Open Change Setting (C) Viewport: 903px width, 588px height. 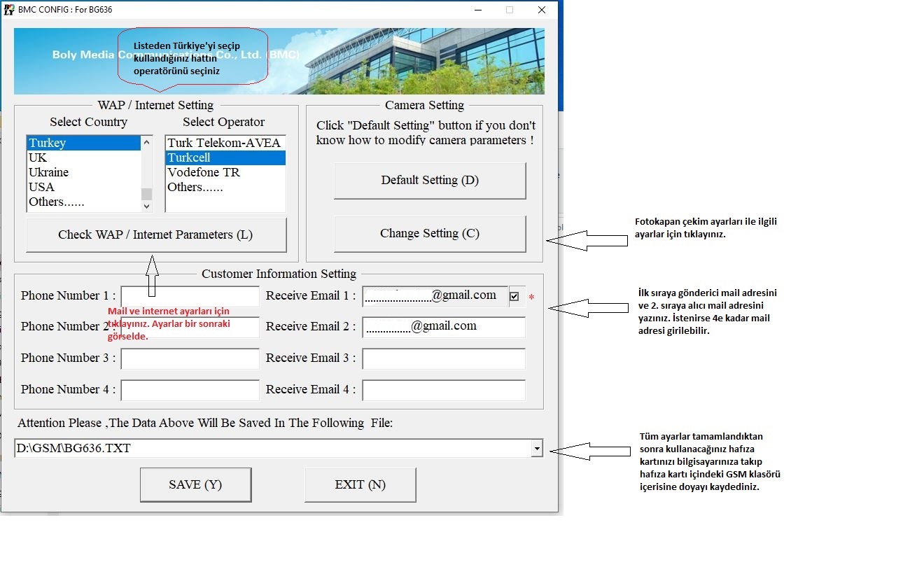pyautogui.click(x=430, y=234)
